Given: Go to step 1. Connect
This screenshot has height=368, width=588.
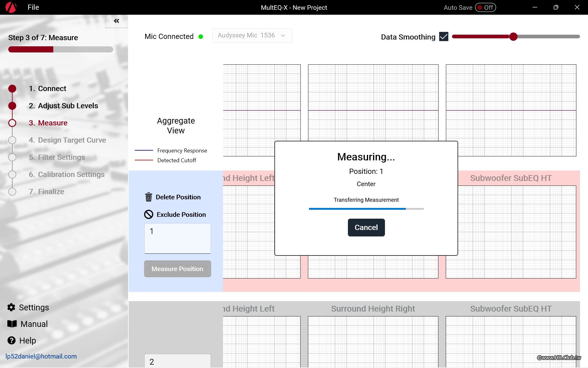Looking at the screenshot, I should coord(47,89).
